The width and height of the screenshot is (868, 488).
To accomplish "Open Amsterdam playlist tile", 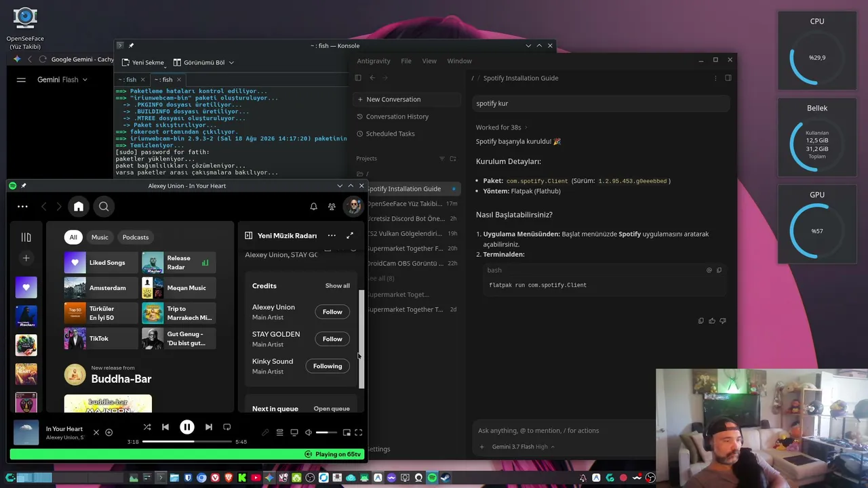I will coord(101,288).
